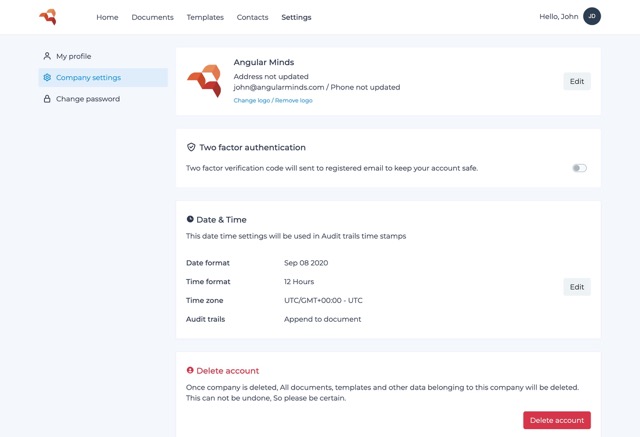Click the Change password lock icon
The height and width of the screenshot is (437, 640).
[x=47, y=99]
